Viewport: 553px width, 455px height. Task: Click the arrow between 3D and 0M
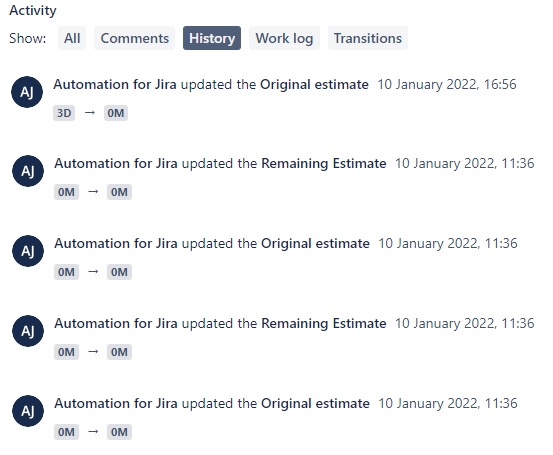coord(90,113)
